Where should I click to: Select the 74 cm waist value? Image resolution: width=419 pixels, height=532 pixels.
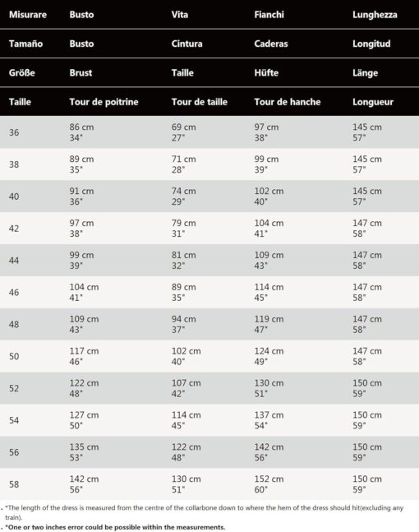[x=184, y=191]
